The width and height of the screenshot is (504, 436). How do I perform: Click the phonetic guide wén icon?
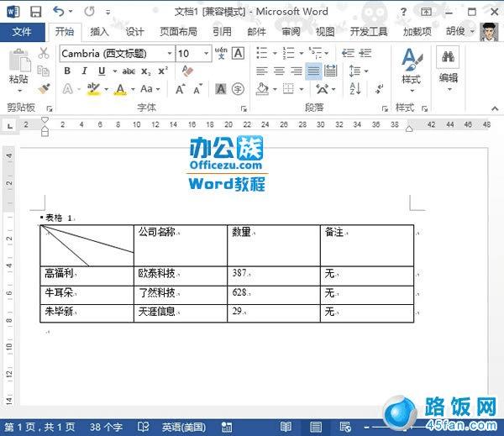221,53
